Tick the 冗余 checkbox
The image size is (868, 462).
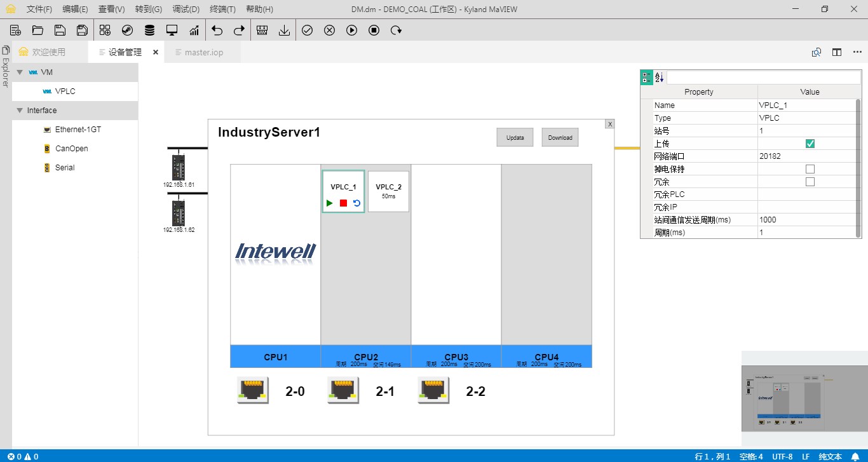[810, 182]
